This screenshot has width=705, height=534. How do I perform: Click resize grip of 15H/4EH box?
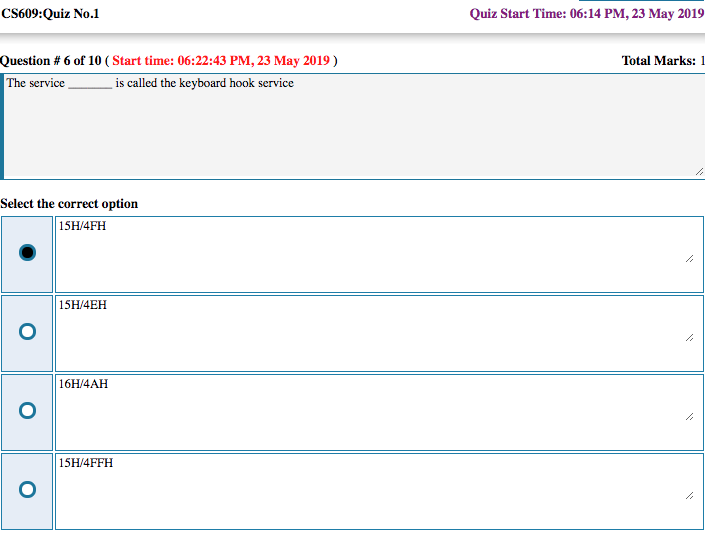tap(689, 338)
